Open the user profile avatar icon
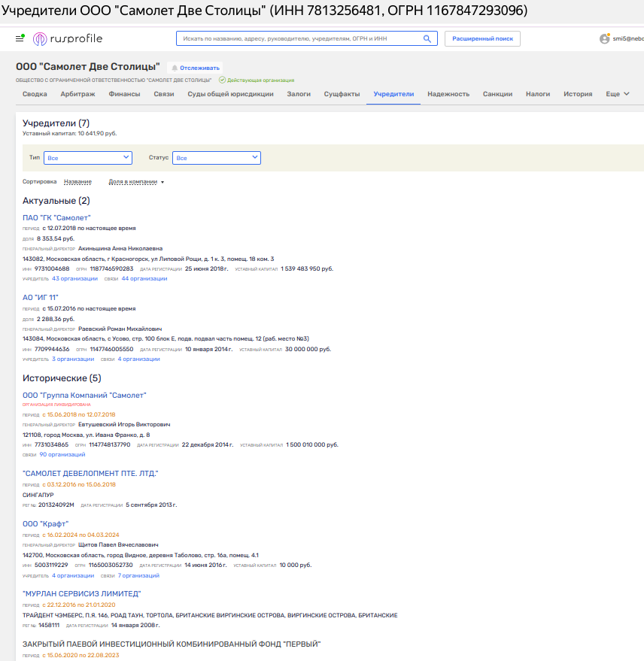This screenshot has width=644, height=661. pyautogui.click(x=604, y=39)
